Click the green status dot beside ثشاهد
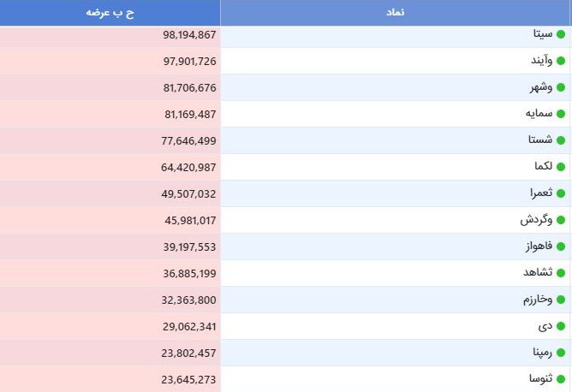The image size is (572, 392). click(561, 273)
